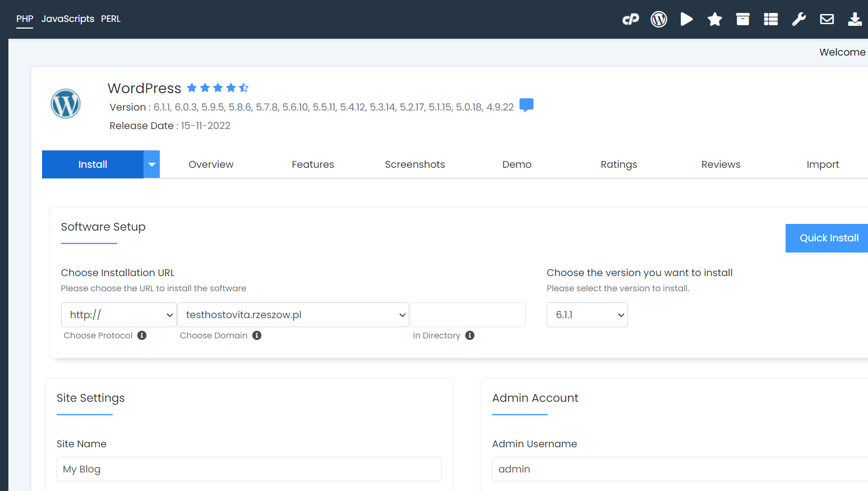Click the Software Setup heading

(103, 227)
